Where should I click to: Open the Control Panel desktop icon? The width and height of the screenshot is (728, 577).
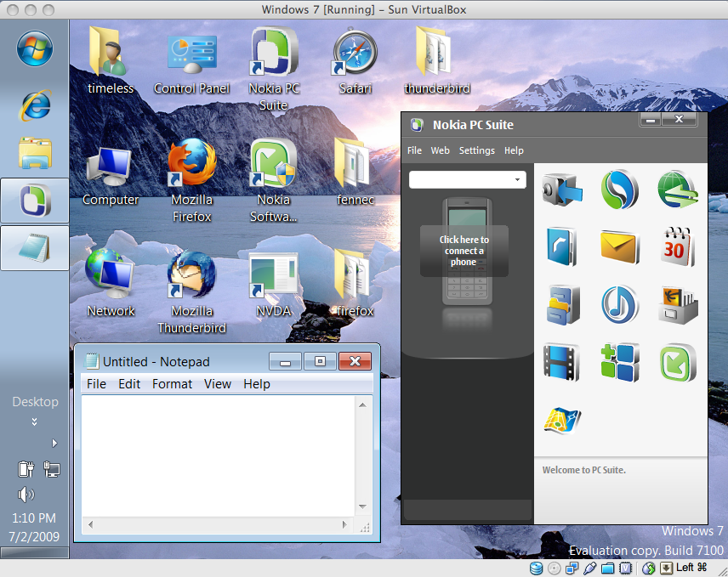click(191, 60)
